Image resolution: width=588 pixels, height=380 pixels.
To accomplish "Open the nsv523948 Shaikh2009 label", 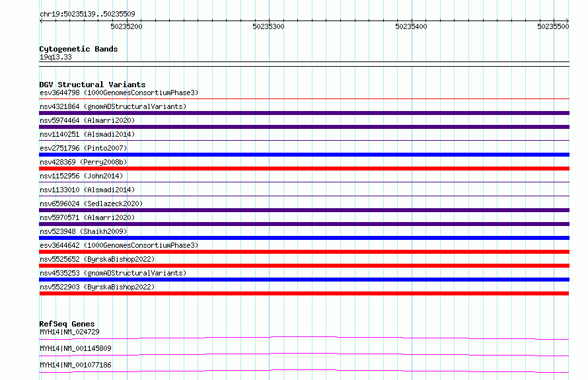I will tap(83, 231).
